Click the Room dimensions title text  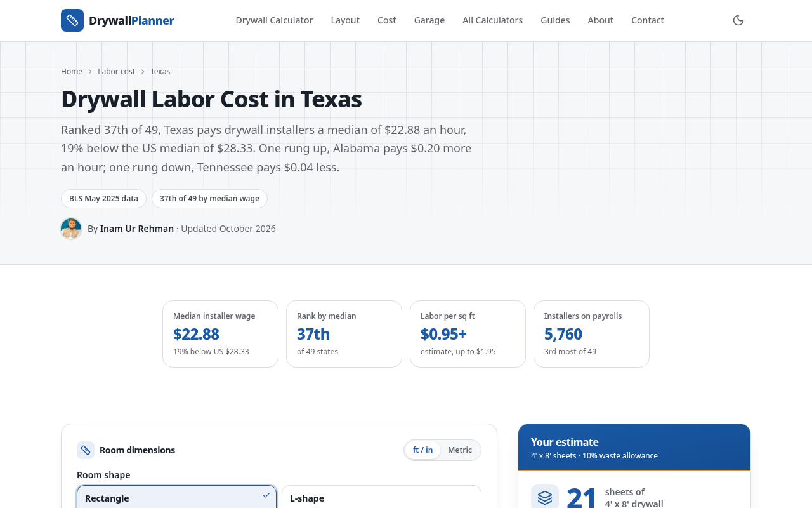coord(137,450)
